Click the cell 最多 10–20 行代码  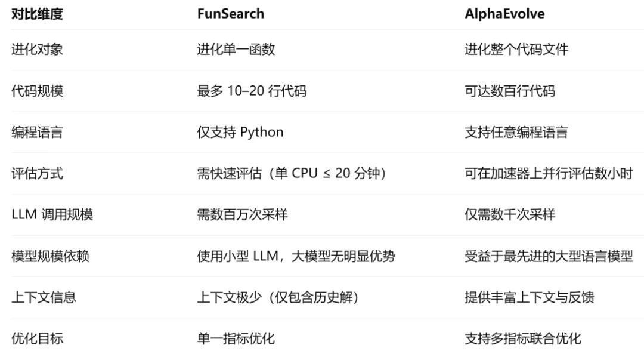252,91
